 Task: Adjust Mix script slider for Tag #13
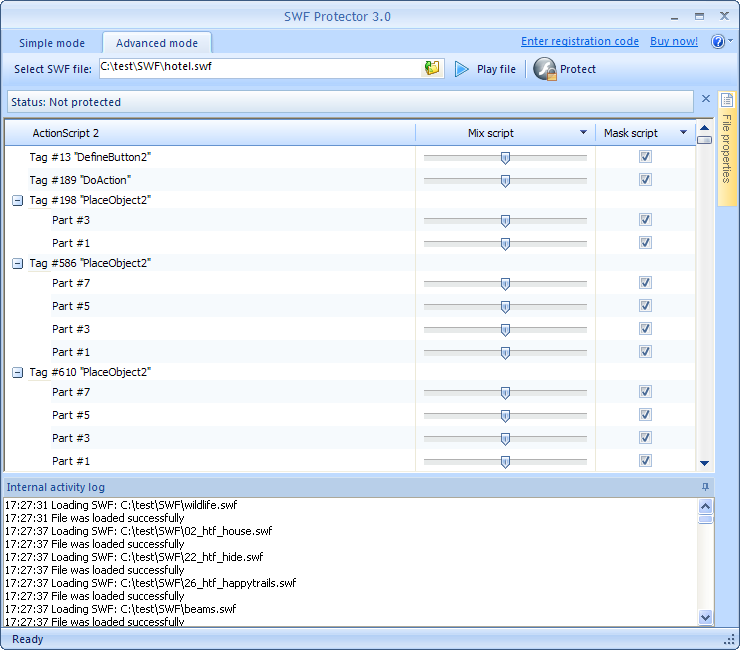pyautogui.click(x=505, y=157)
